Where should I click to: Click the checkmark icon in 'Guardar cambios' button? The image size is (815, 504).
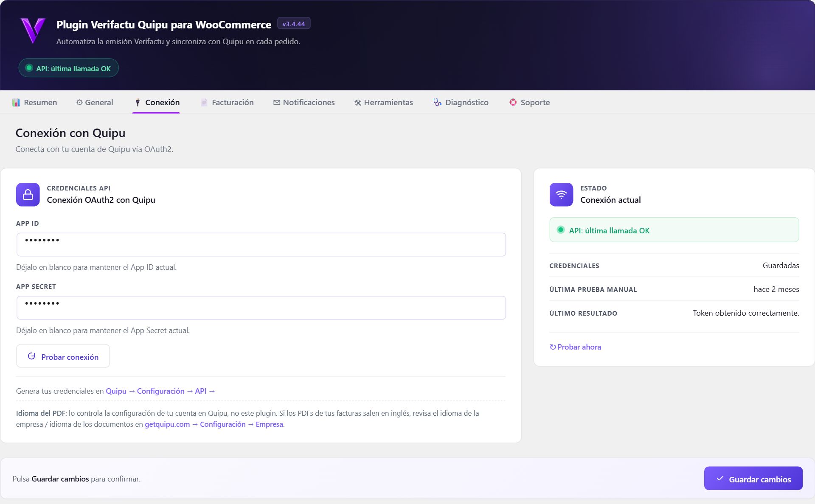[720, 479]
